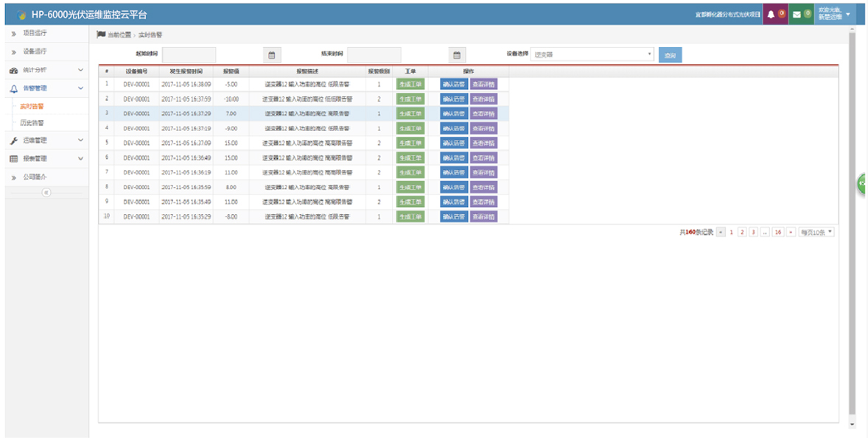
Task: Select 历史告警 in the sidebar
Action: (x=32, y=123)
